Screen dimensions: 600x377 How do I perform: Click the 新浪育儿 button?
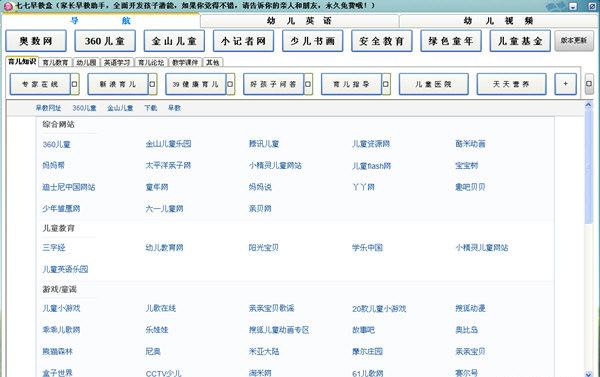[118, 84]
